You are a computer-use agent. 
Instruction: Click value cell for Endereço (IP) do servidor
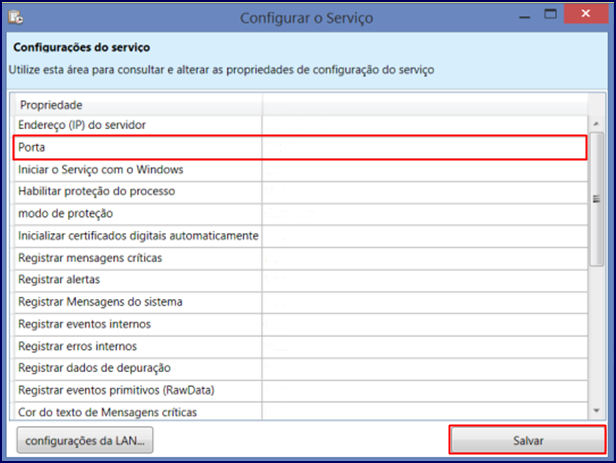click(425, 125)
